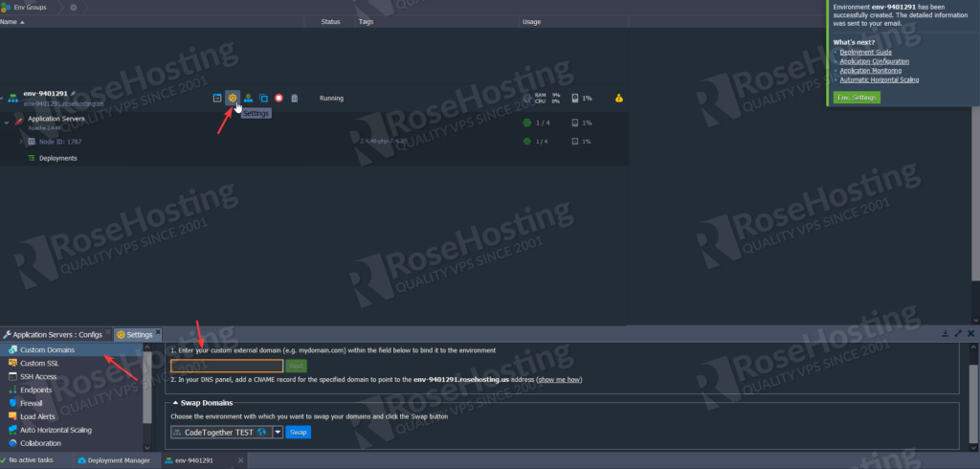The height and width of the screenshot is (469, 980).
Task: Click the Status column header
Action: (330, 22)
